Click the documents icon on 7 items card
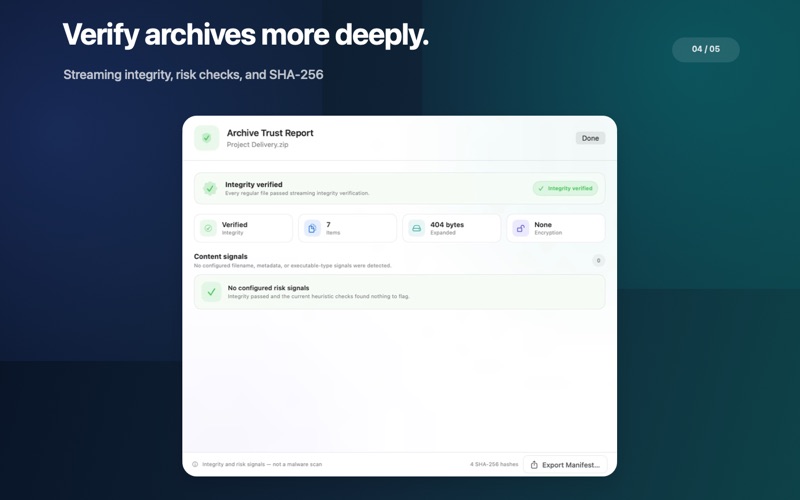Image resolution: width=800 pixels, height=500 pixels. (x=312, y=228)
